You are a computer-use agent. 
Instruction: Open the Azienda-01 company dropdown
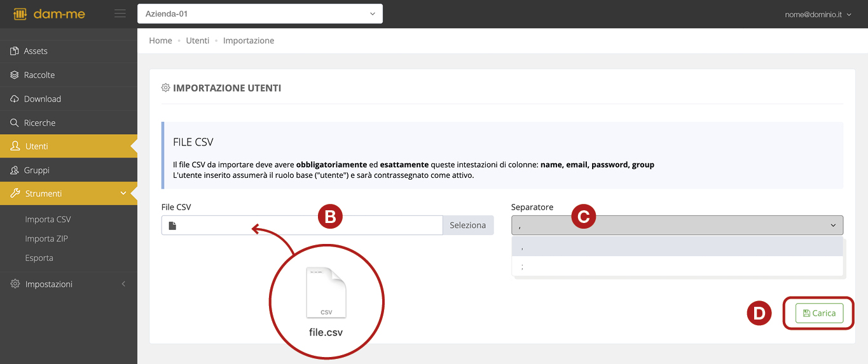click(x=260, y=13)
